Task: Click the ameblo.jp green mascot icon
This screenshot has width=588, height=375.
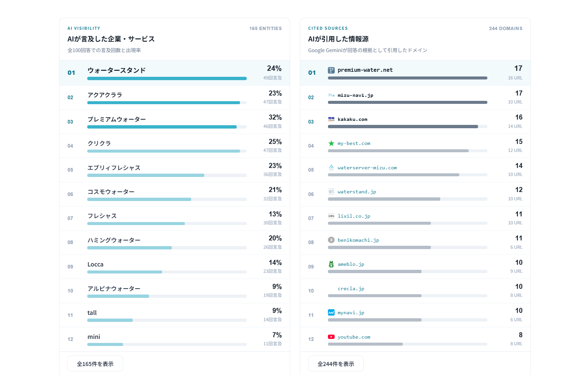Action: point(331,264)
